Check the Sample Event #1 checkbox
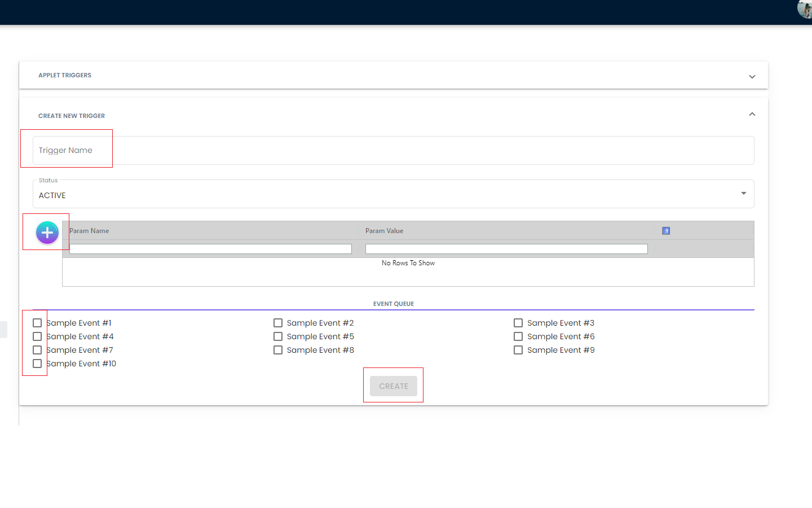Viewport: 812px width, 508px height. (x=37, y=323)
